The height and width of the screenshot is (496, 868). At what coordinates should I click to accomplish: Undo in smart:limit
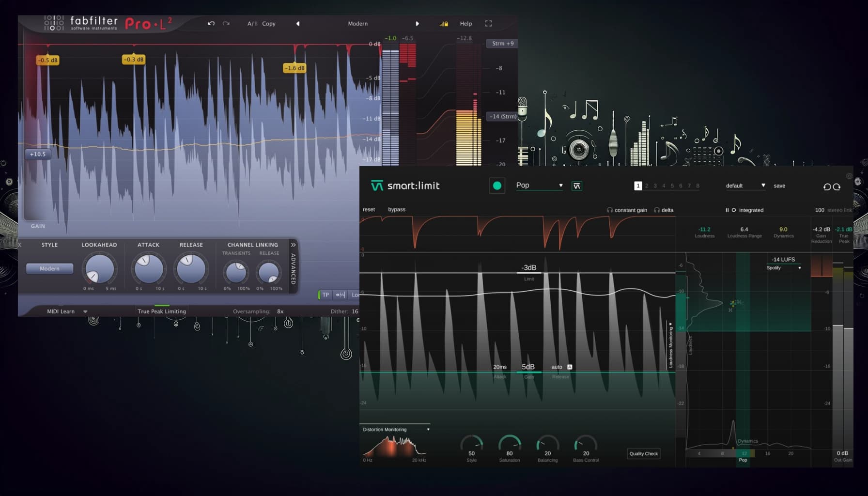click(827, 186)
